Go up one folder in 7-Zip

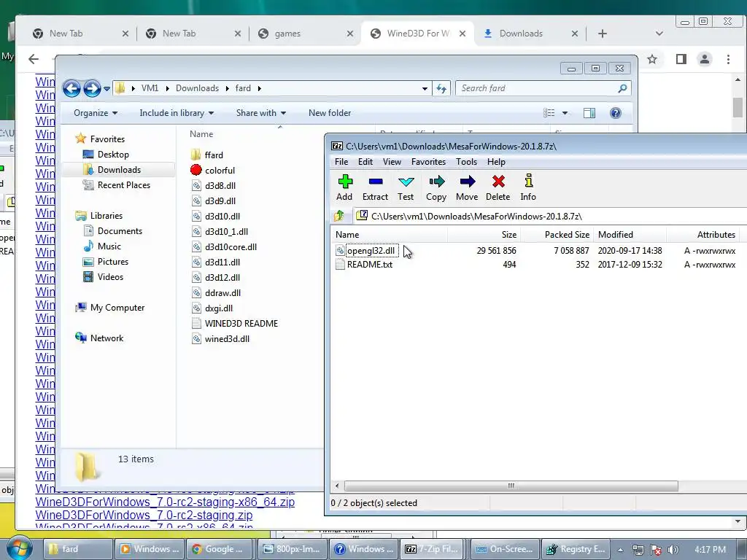tap(339, 216)
